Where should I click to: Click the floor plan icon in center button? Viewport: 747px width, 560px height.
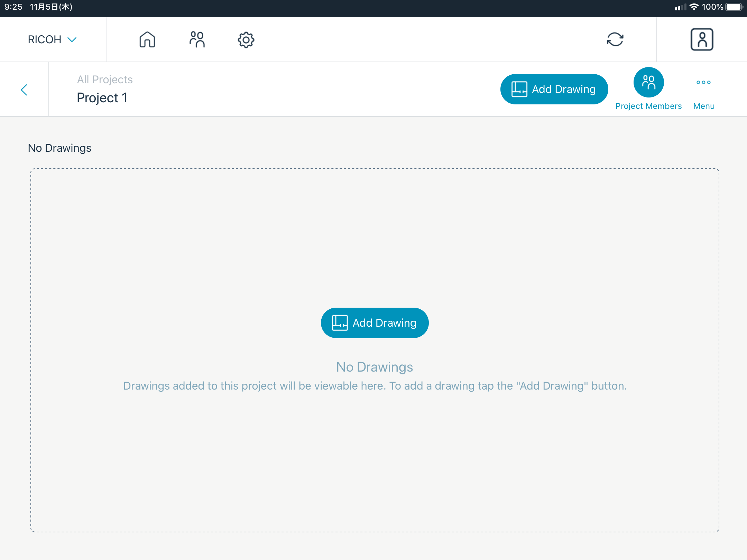340,323
